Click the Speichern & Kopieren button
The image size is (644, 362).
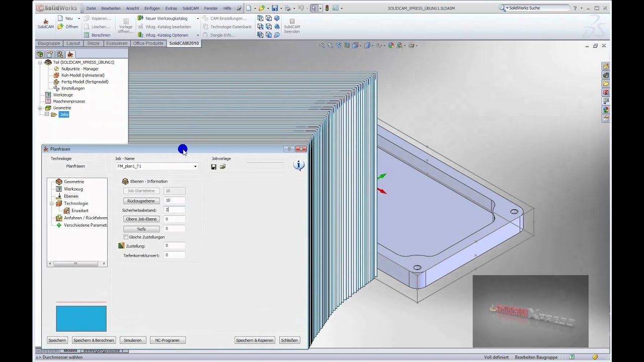(255, 340)
